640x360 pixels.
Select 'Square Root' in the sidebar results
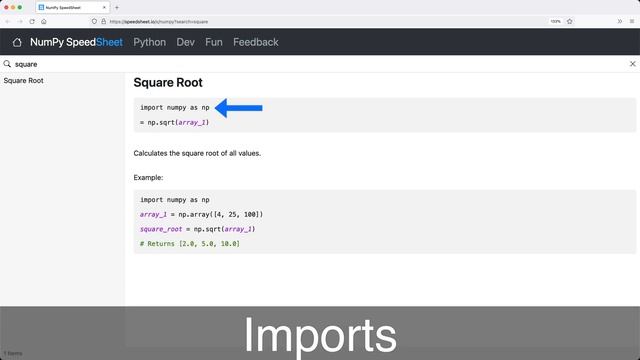tap(23, 81)
